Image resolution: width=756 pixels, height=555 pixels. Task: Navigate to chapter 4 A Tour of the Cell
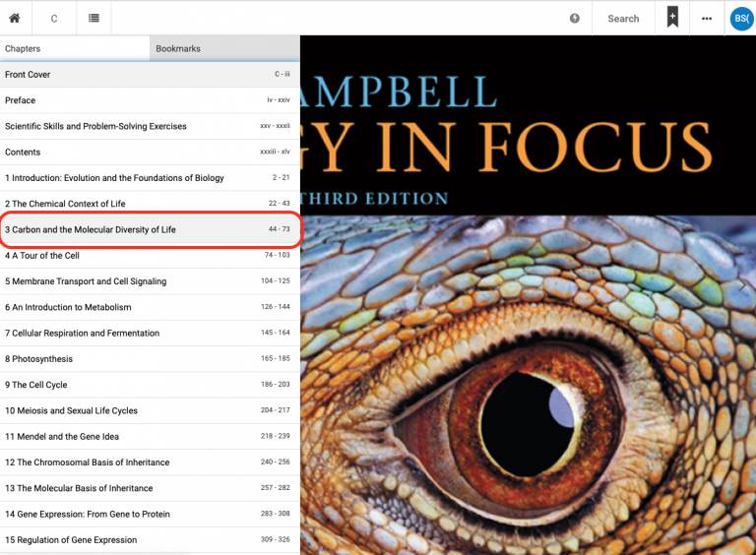148,256
